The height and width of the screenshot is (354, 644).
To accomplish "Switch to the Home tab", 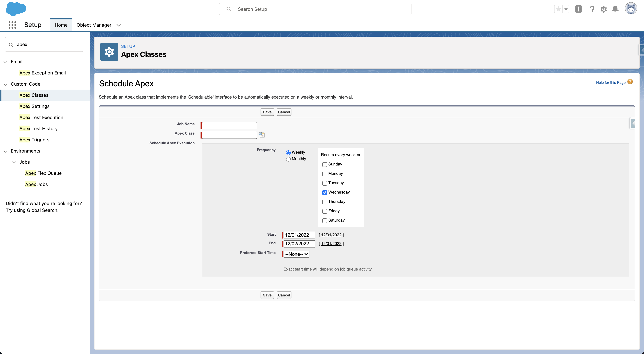I will click(61, 25).
